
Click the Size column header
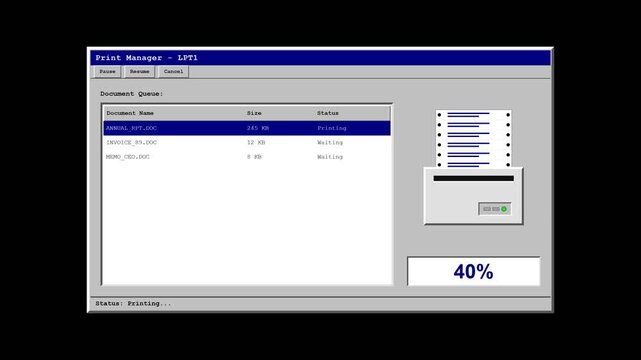click(254, 113)
